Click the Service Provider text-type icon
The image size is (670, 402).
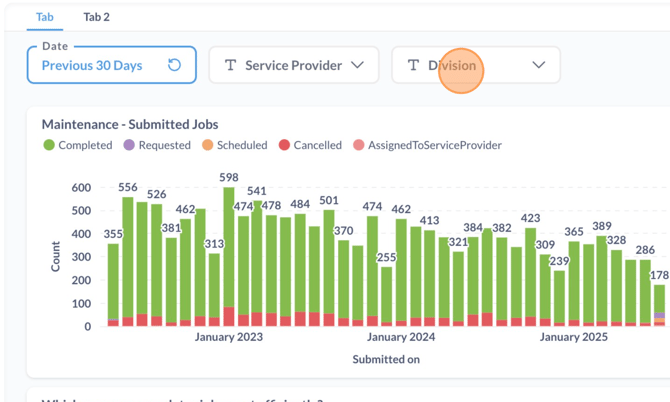(x=231, y=65)
